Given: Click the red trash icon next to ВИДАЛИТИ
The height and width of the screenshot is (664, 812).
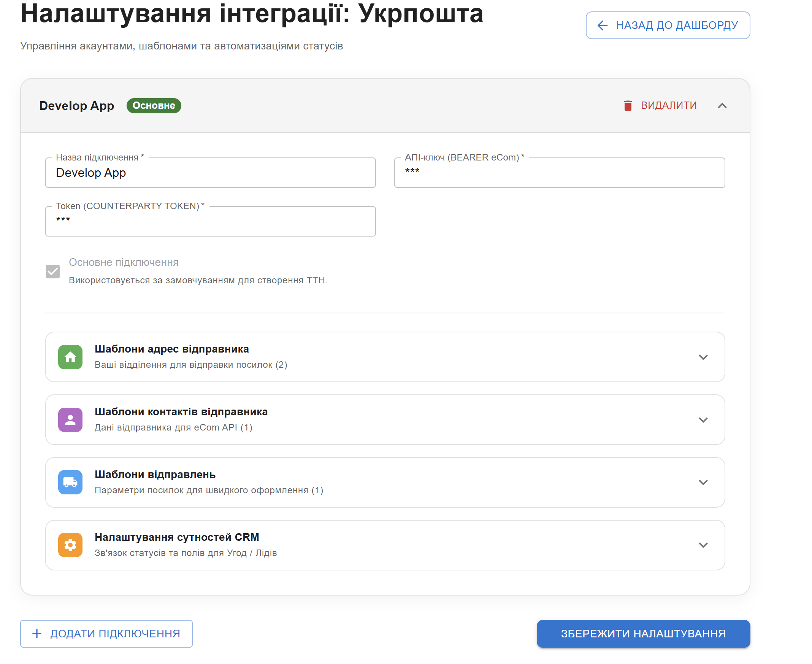Looking at the screenshot, I should tap(628, 106).
